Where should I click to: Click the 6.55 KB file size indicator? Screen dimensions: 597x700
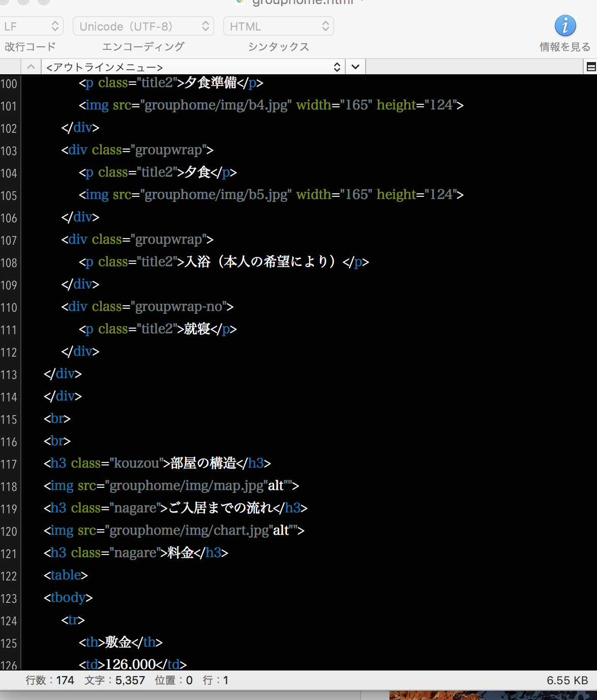pos(567,680)
